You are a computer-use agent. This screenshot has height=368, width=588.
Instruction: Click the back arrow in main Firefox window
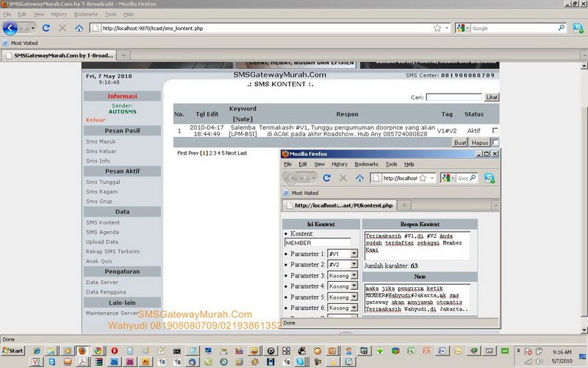10,28
